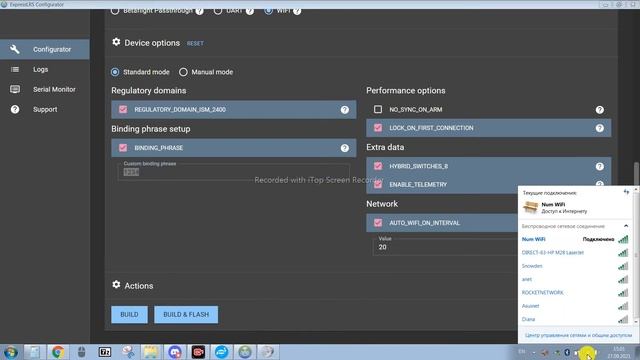This screenshot has width=640, height=360.
Task: Select DIRECT-63-HP M28 LaserJet network
Action: pos(575,253)
